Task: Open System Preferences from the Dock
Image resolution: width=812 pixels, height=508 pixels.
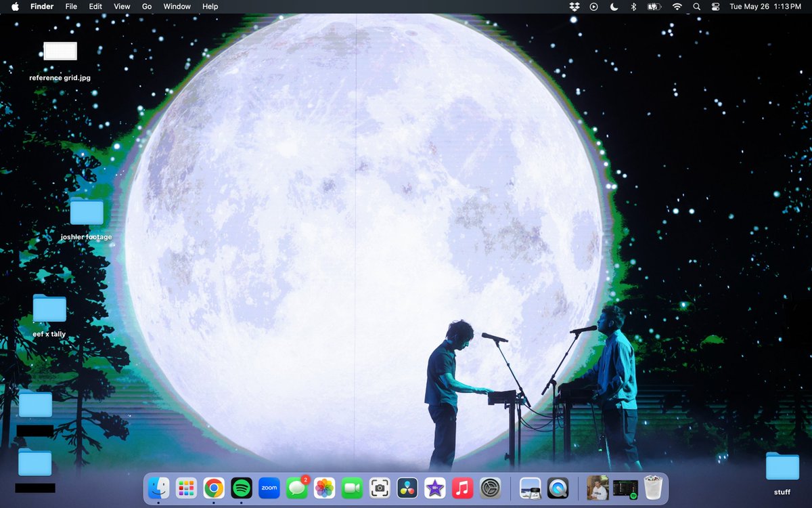Action: (490, 488)
